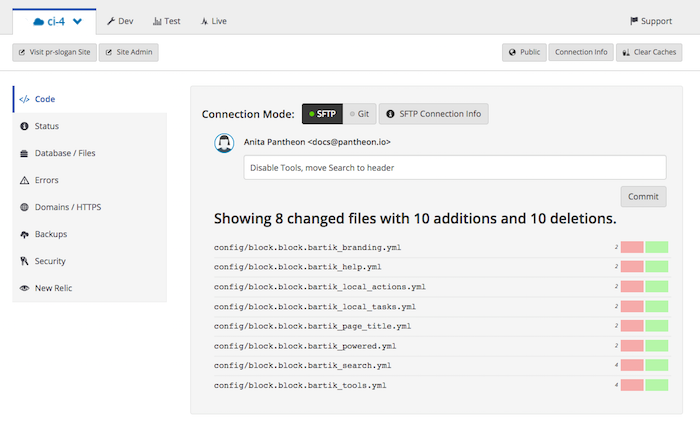Viewport: 700px width, 422px height.
Task: Open Site Admin
Action: point(129,52)
